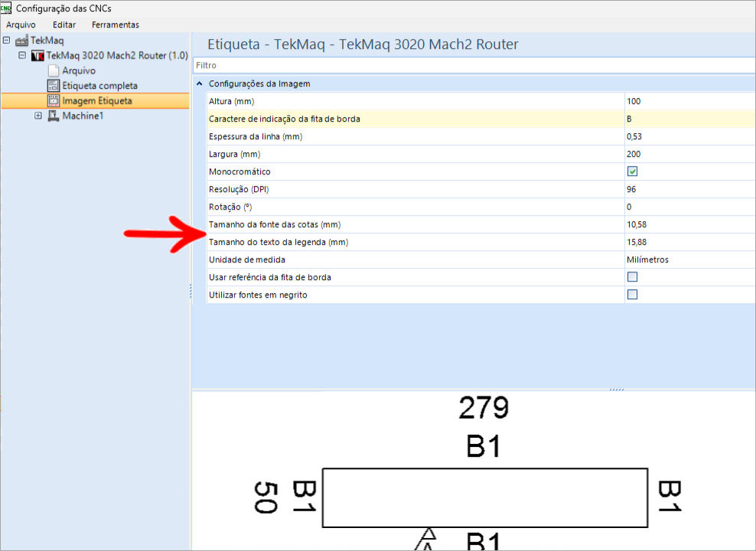
Task: Select the Machine1 tree item
Action: pos(83,116)
